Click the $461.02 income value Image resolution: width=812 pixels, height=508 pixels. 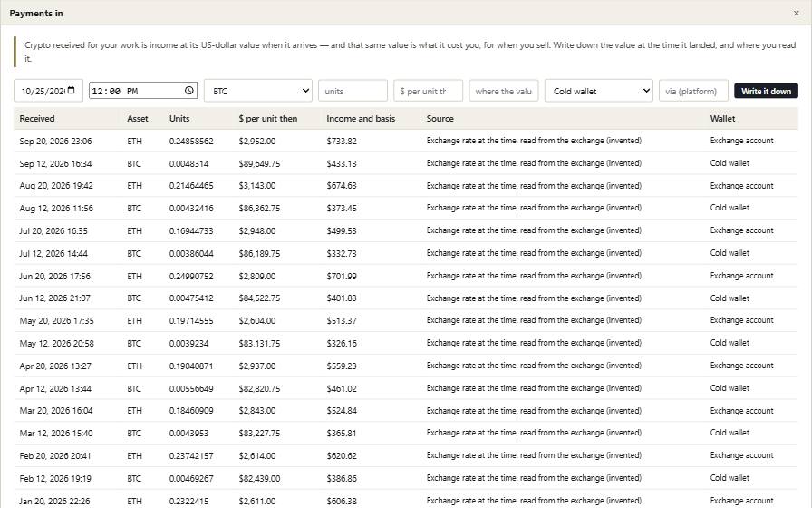tap(342, 388)
